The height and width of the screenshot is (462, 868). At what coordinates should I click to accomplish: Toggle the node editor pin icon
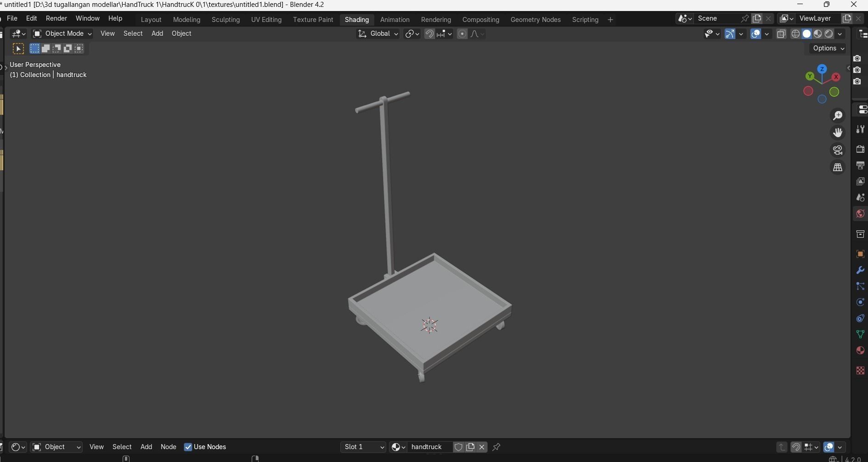pos(496,447)
